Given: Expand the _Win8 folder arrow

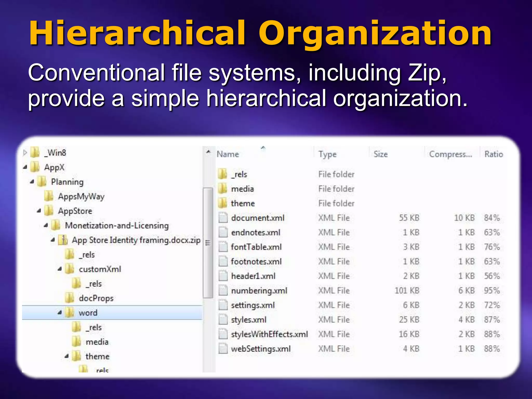Looking at the screenshot, I should tap(25, 153).
